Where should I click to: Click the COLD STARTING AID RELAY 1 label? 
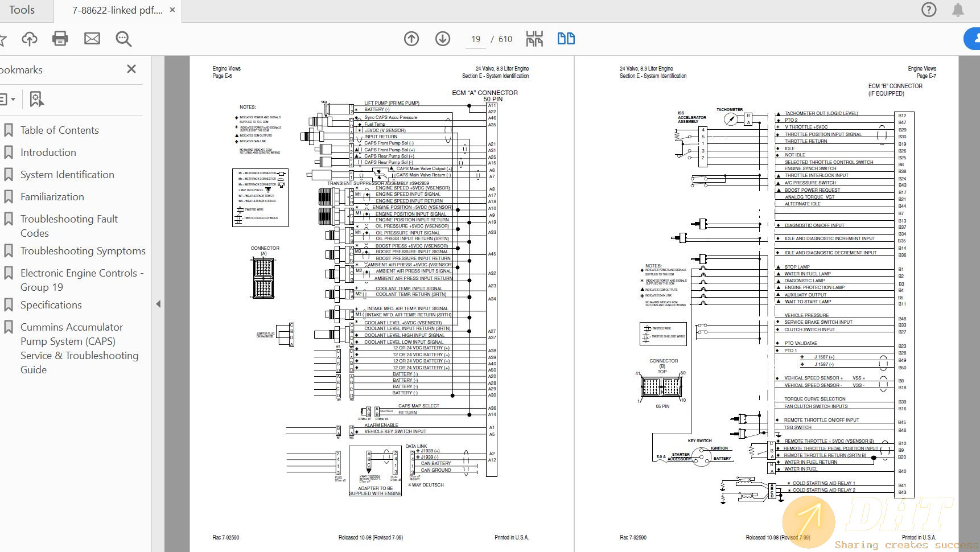pyautogui.click(x=823, y=483)
